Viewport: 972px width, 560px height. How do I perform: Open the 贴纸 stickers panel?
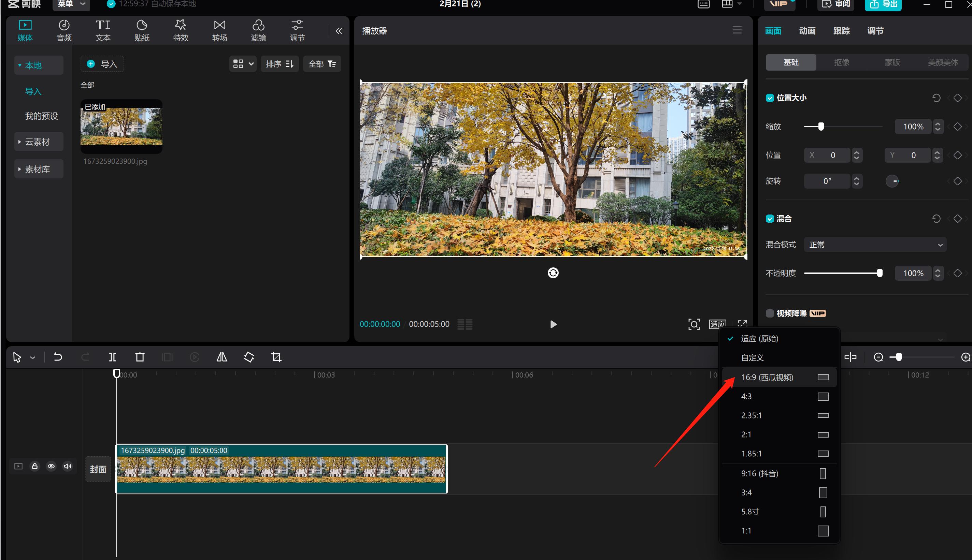click(142, 30)
